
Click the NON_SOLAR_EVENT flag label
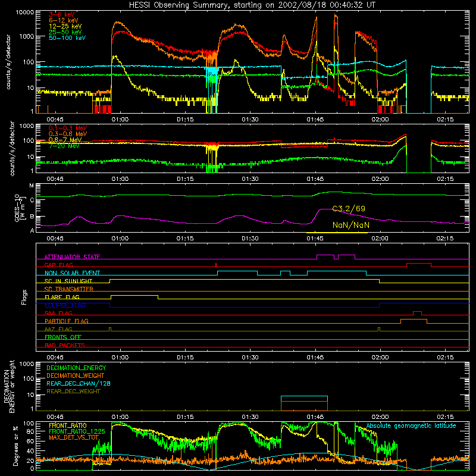[72, 273]
